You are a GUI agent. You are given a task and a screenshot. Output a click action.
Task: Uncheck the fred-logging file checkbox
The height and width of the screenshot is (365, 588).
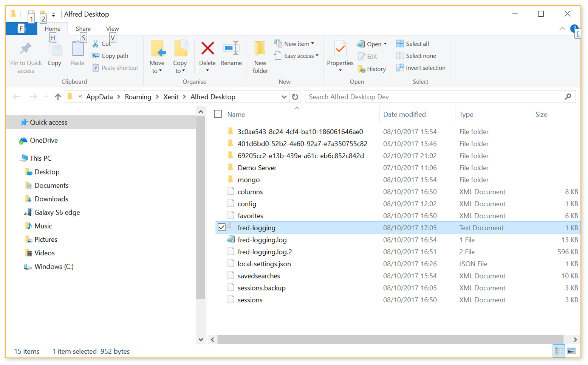pyautogui.click(x=221, y=228)
